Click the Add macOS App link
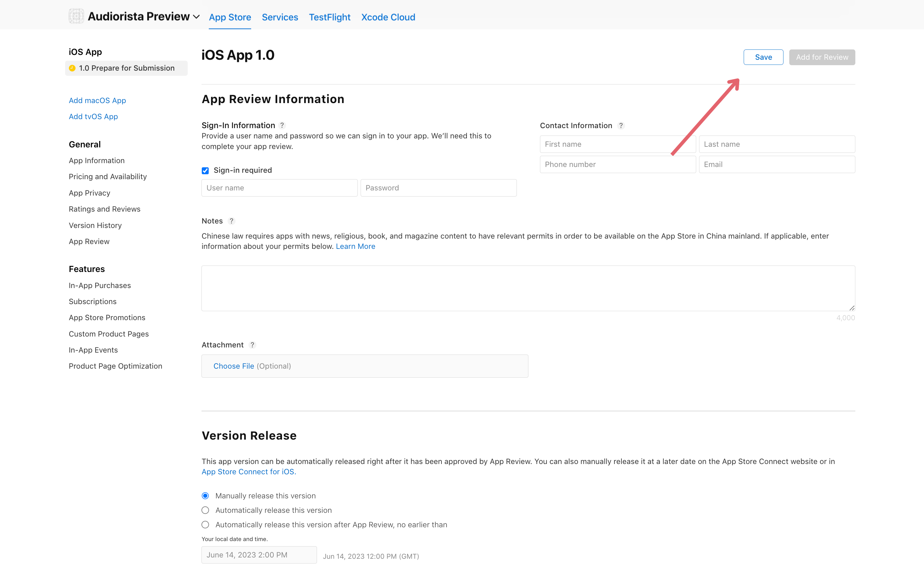The width and height of the screenshot is (924, 578). pos(97,101)
